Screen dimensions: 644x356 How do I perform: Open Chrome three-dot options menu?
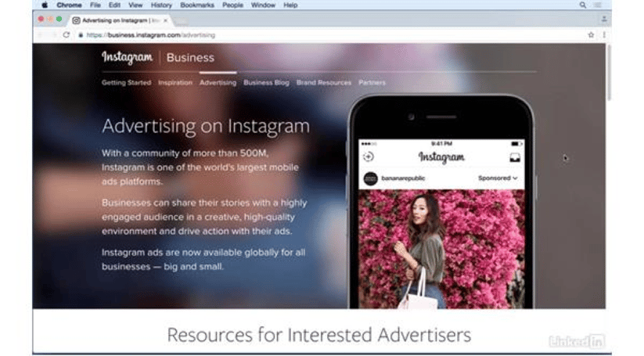(604, 35)
